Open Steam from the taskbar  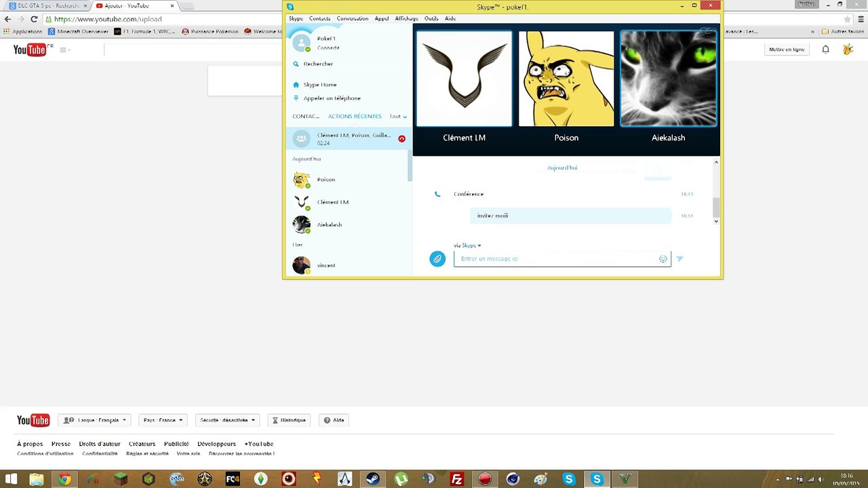[372, 479]
